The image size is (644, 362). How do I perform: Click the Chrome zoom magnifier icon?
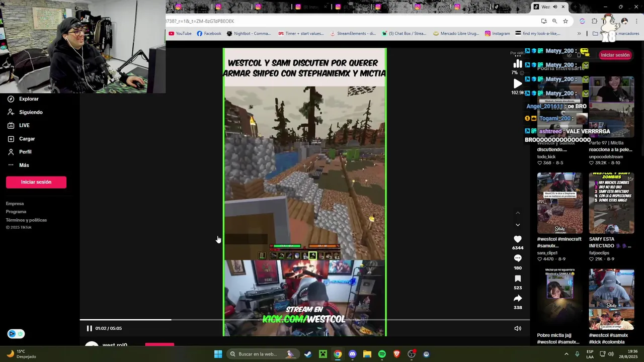pyautogui.click(x=554, y=21)
